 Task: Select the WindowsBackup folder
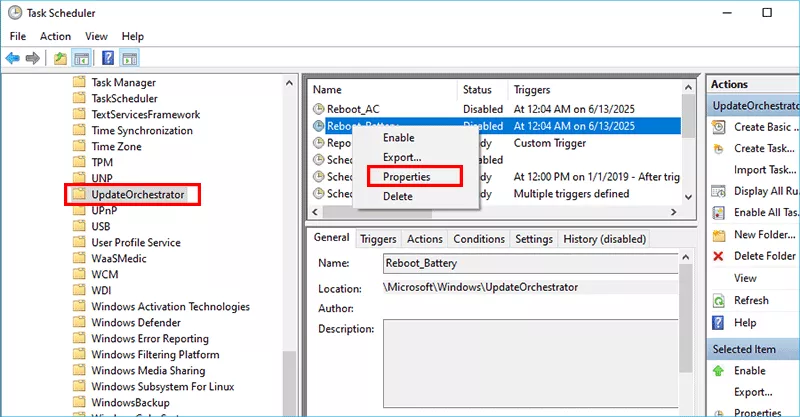(131, 403)
